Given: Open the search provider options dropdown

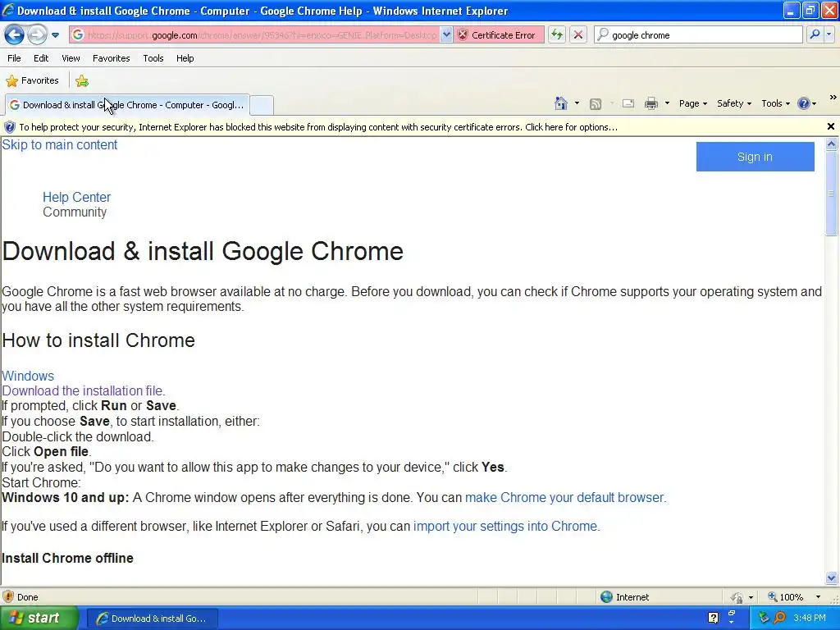Looking at the screenshot, I should click(829, 34).
